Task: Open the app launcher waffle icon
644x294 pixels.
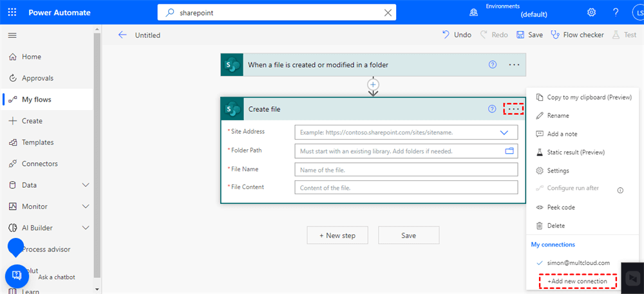Action: pos(12,12)
